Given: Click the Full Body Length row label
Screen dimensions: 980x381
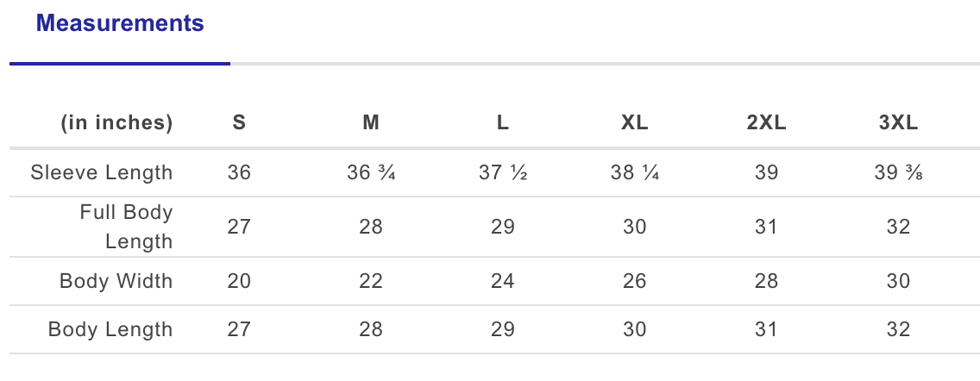Looking at the screenshot, I should point(126,227).
